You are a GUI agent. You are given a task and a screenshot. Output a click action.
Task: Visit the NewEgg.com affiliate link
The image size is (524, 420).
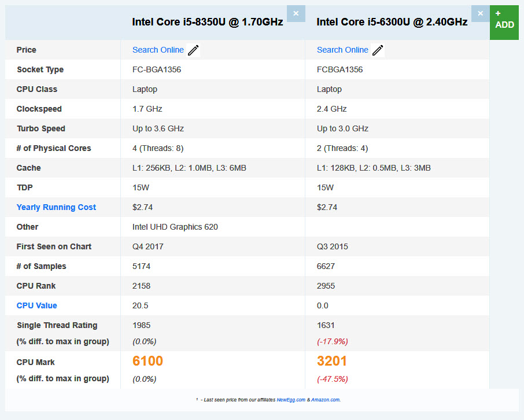290,399
